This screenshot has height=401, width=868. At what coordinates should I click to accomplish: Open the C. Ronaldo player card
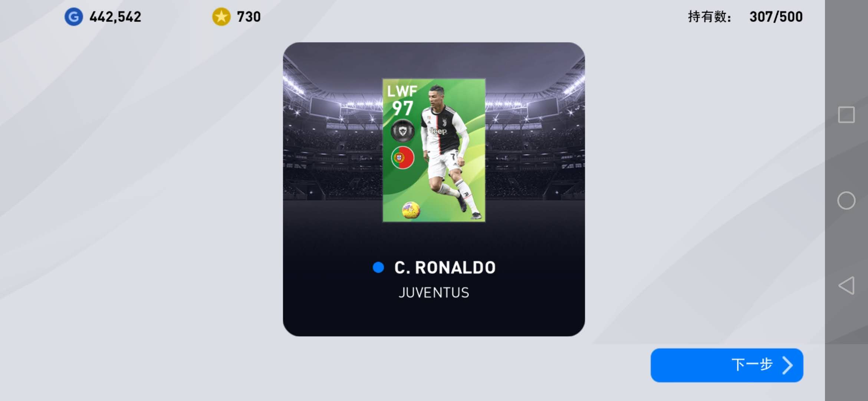434,150
